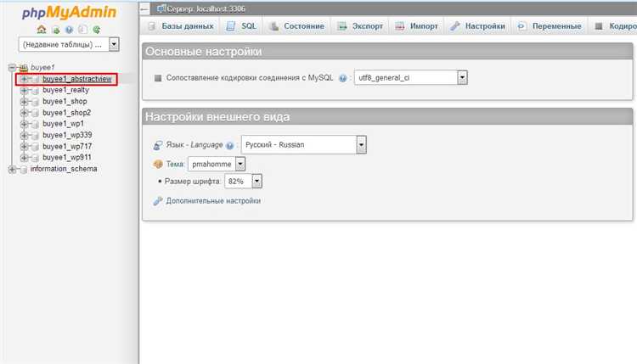
Task: Click the buyee1 group label
Action: (x=42, y=67)
